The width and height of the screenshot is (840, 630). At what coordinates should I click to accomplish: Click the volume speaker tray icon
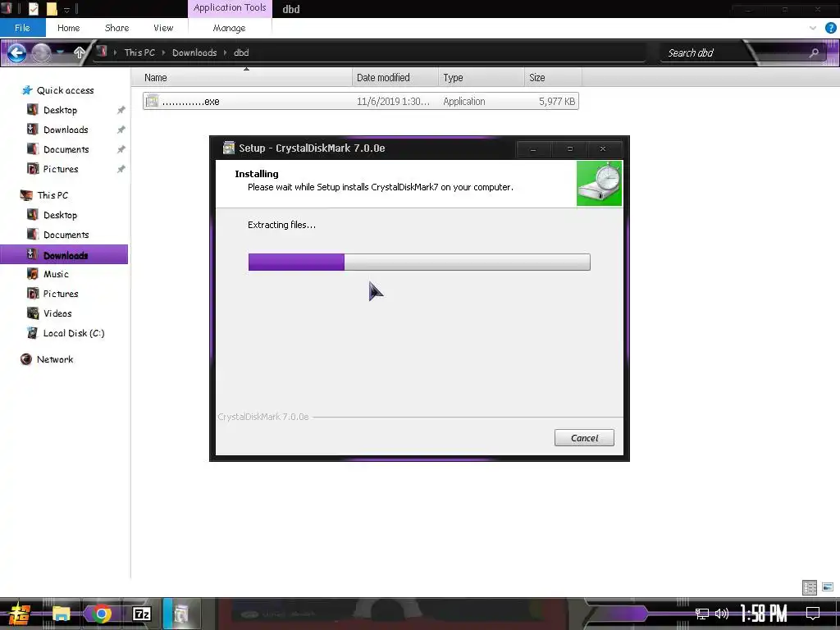coord(722,614)
